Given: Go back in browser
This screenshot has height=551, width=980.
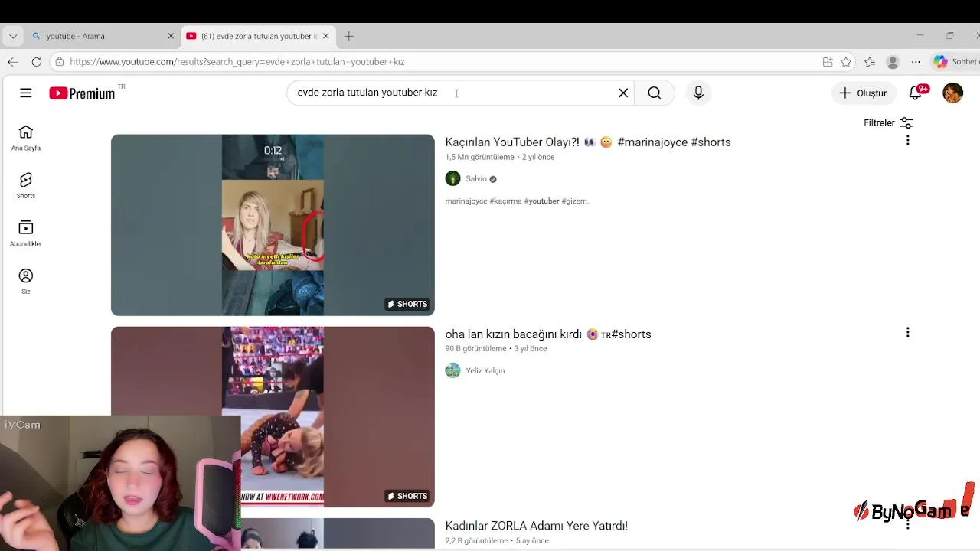Looking at the screenshot, I should tap(12, 61).
